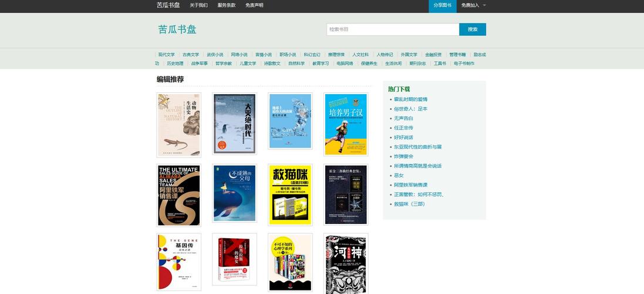Open the 金融投资 category

433,55
